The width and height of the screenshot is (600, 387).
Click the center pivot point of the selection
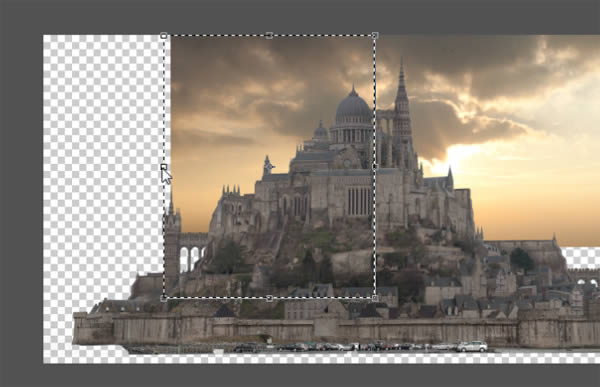coord(269,167)
